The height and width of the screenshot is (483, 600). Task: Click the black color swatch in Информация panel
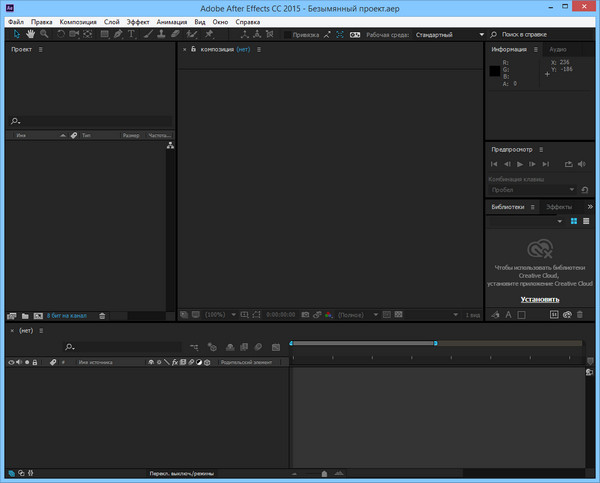494,71
